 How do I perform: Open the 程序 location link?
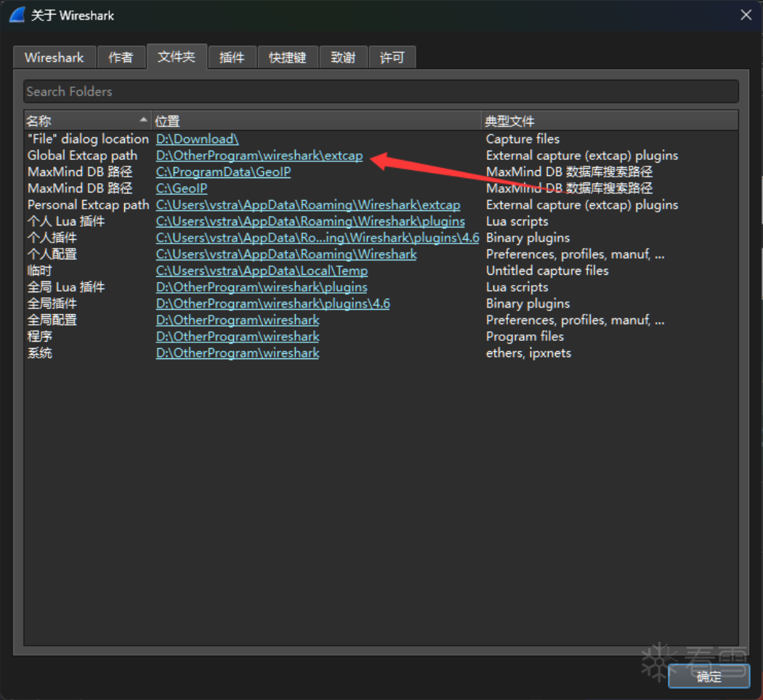click(x=238, y=337)
